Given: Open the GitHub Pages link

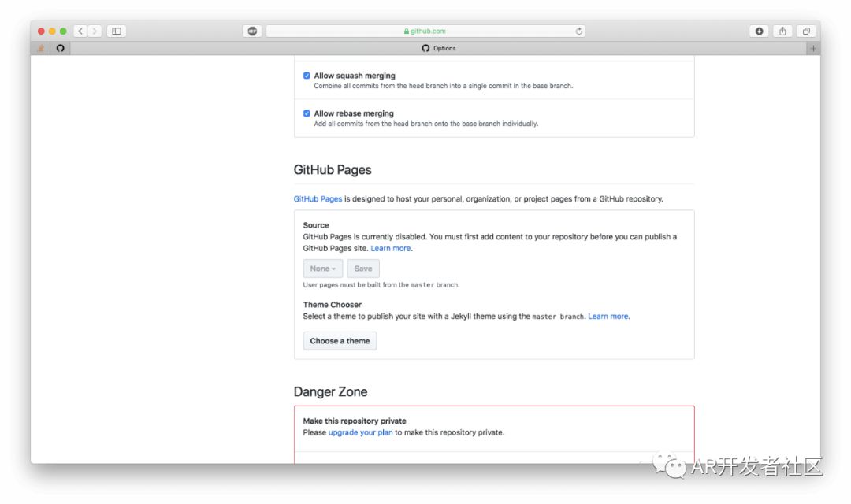Looking at the screenshot, I should pos(318,199).
